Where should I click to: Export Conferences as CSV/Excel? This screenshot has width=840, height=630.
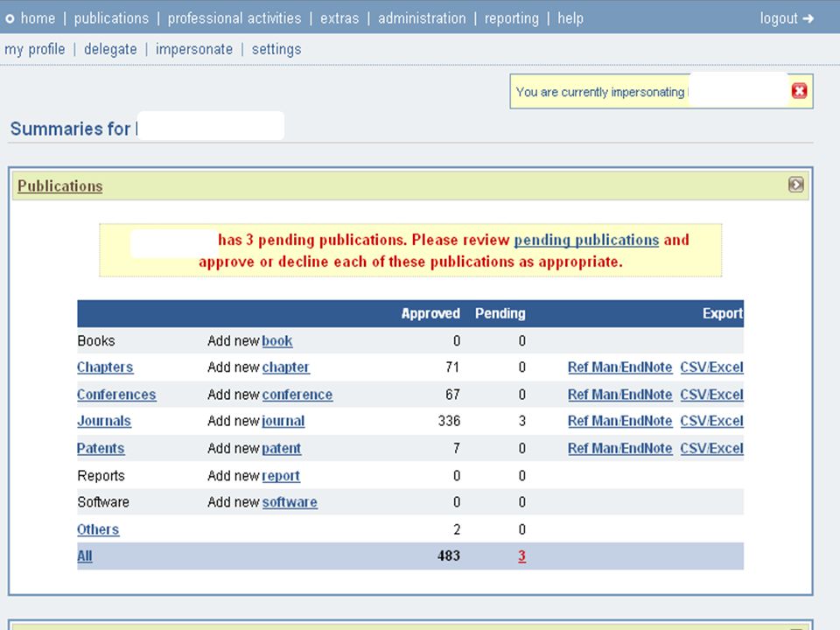click(x=712, y=395)
